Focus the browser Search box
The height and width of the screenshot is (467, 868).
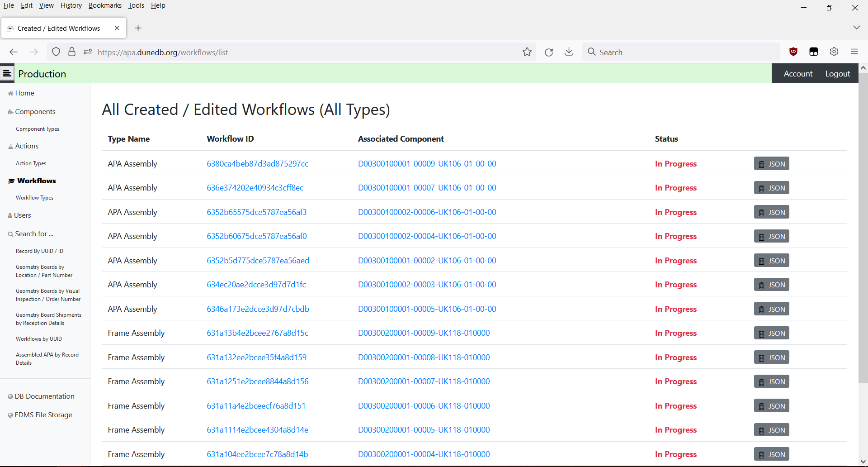pyautogui.click(x=681, y=52)
